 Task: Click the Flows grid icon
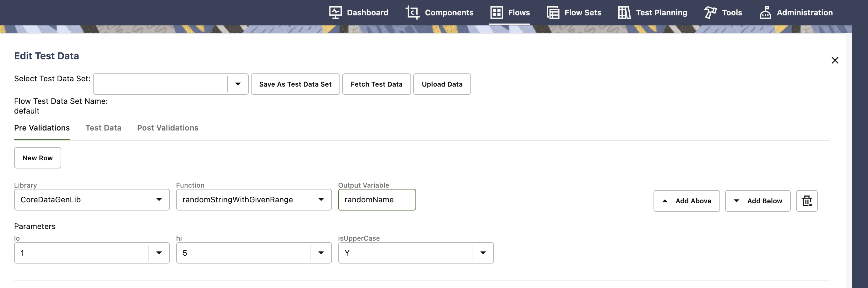pyautogui.click(x=496, y=13)
